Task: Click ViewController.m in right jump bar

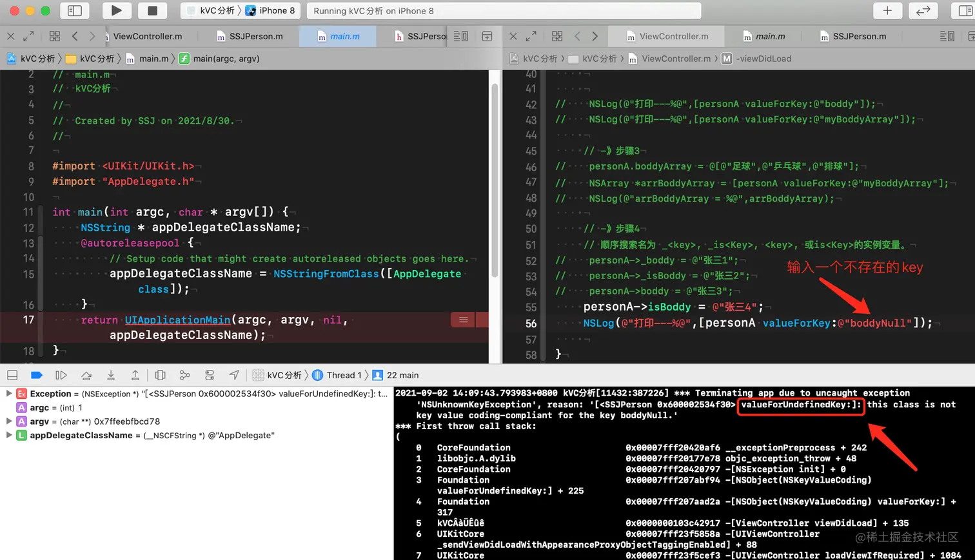Action: pos(669,59)
